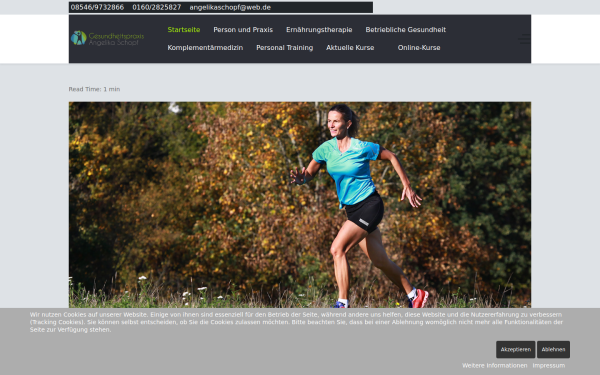Click the Akzeptieren cookie button

(x=515, y=349)
